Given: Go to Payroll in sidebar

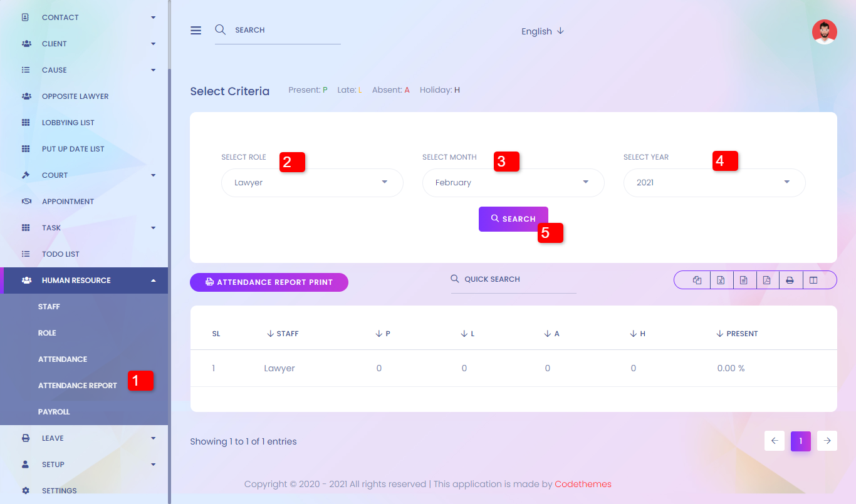Looking at the screenshot, I should [54, 412].
